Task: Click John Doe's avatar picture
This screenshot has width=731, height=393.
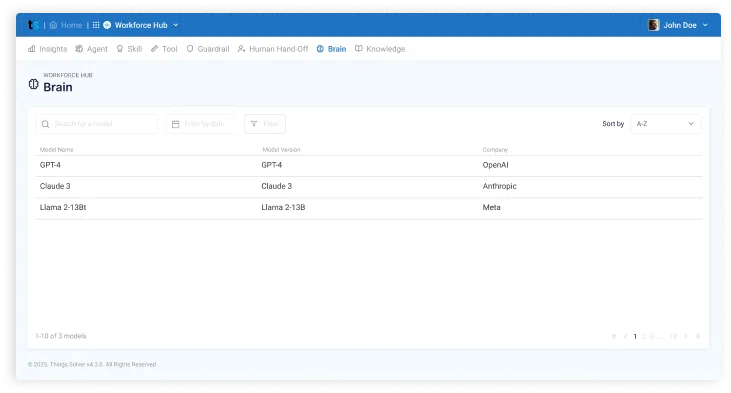Action: [x=654, y=25]
